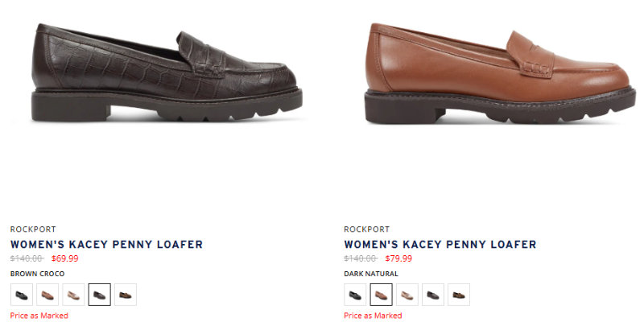Choose dark brown swatch under Dark Natural loafer
This screenshot has width=644, height=326.
(433, 295)
